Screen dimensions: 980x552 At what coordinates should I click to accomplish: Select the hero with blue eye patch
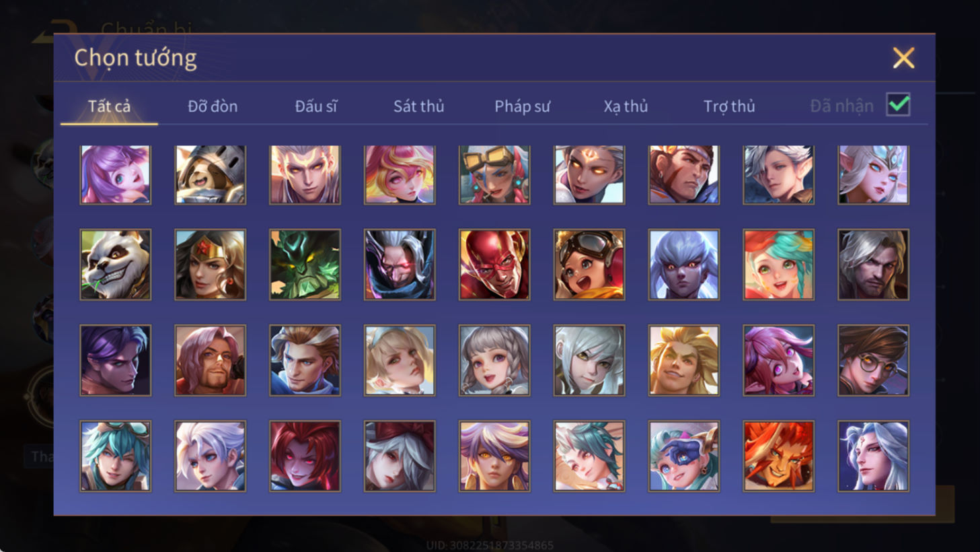click(684, 456)
